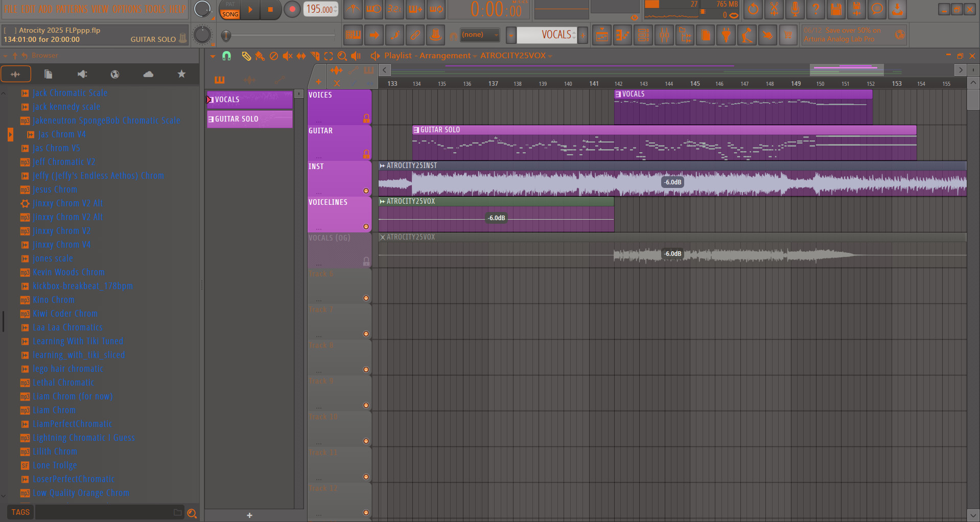Select the Draw (pencil) tool in the Playlist
The width and height of the screenshot is (980, 522).
pos(247,56)
